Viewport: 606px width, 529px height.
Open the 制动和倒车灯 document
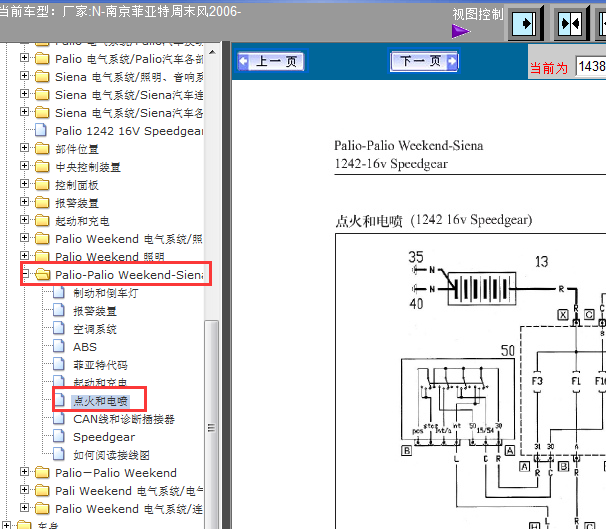106,293
